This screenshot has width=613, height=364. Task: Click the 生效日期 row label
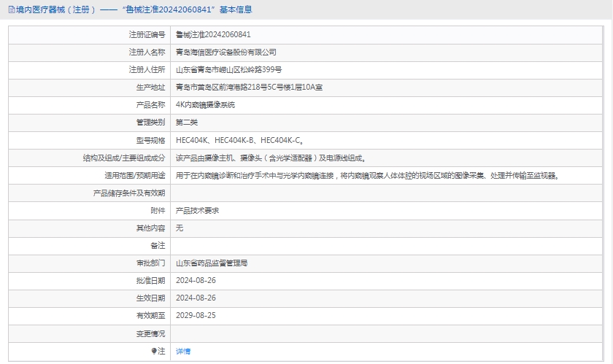pos(150,298)
